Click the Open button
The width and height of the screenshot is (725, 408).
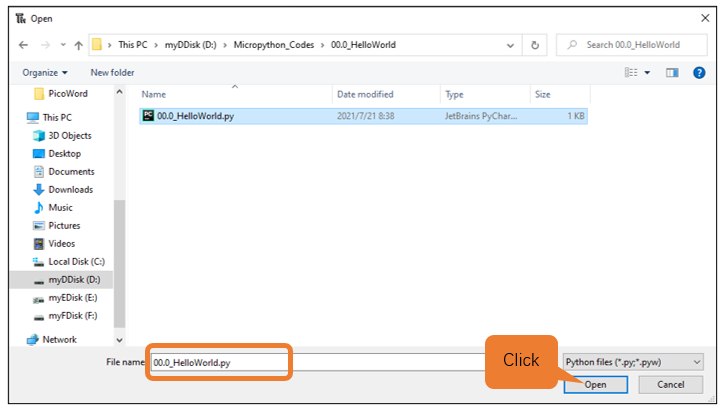(x=596, y=384)
